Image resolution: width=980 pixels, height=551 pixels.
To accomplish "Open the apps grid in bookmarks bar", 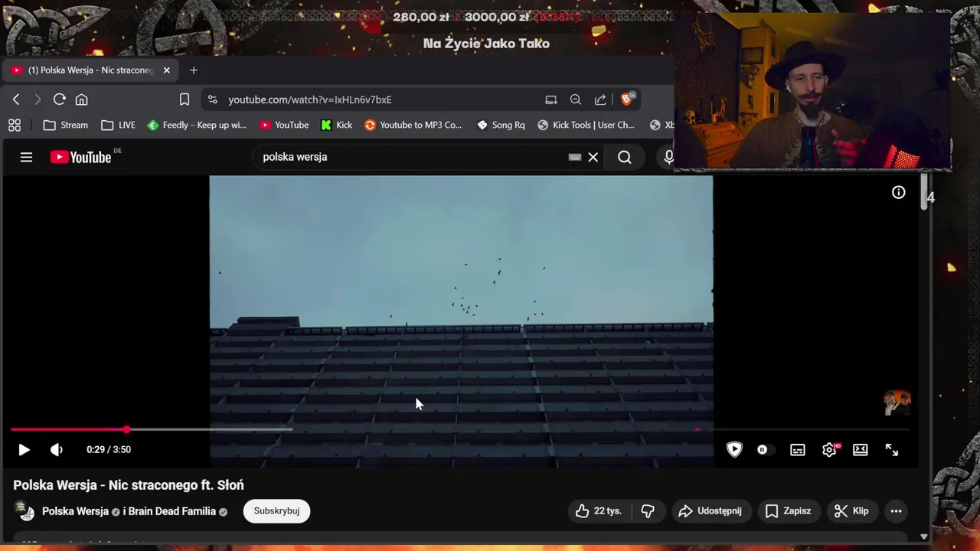I will coord(15,125).
